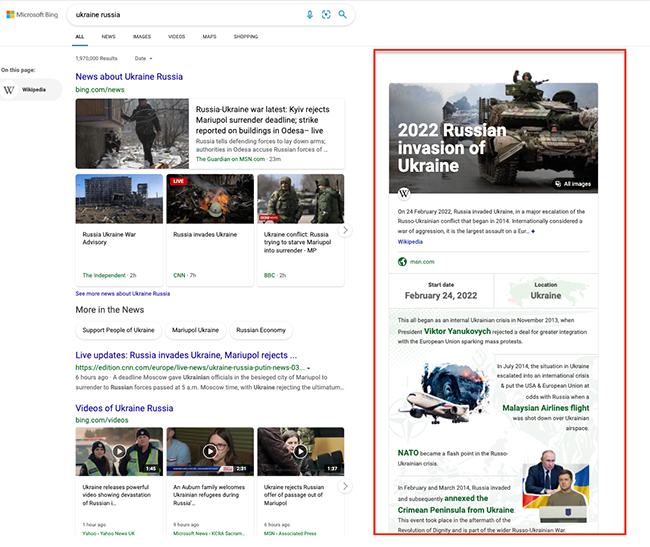Open News about Ukraine Russia heading
The width and height of the screenshot is (650, 547).
click(x=129, y=77)
